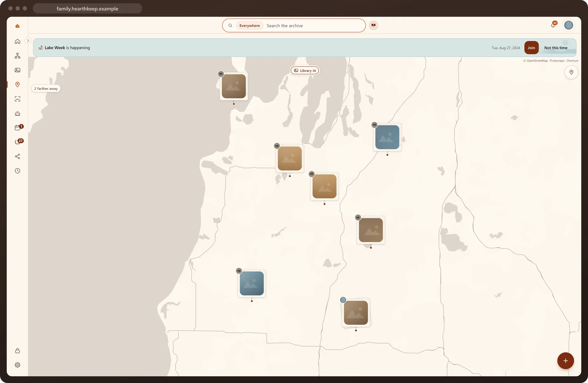Open the Protomaps attribution link
This screenshot has height=383, width=588.
[x=557, y=61]
